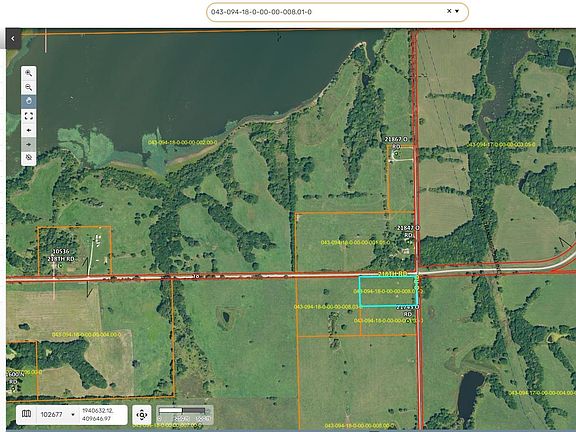The image size is (576, 432).
Task: Toggle the pan hand tool
Action: (x=29, y=101)
